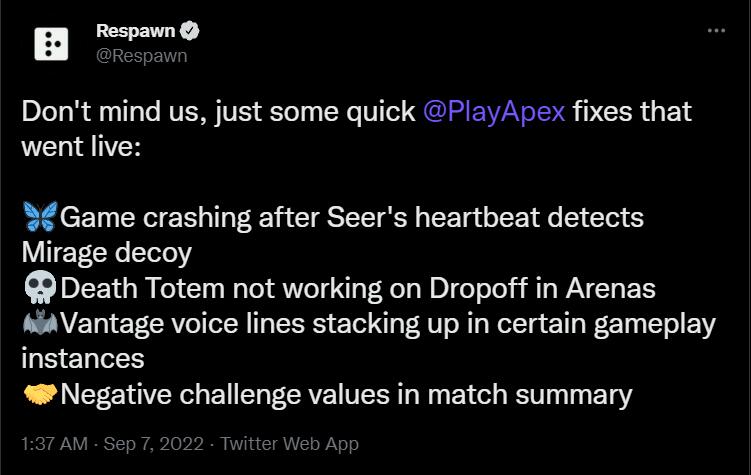Click the word "instances" in the tweet
Screen dimensions: 751x475
[83, 357]
